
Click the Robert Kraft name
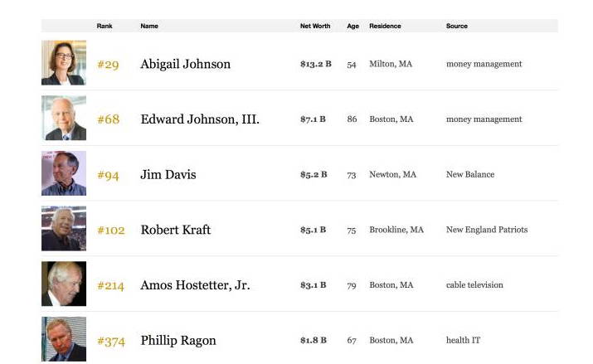coord(176,230)
